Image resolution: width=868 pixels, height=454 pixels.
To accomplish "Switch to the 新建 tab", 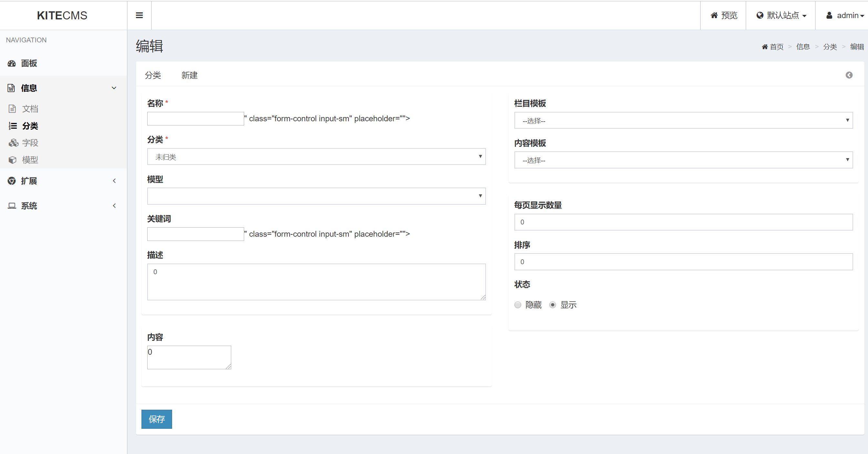I will tap(189, 75).
